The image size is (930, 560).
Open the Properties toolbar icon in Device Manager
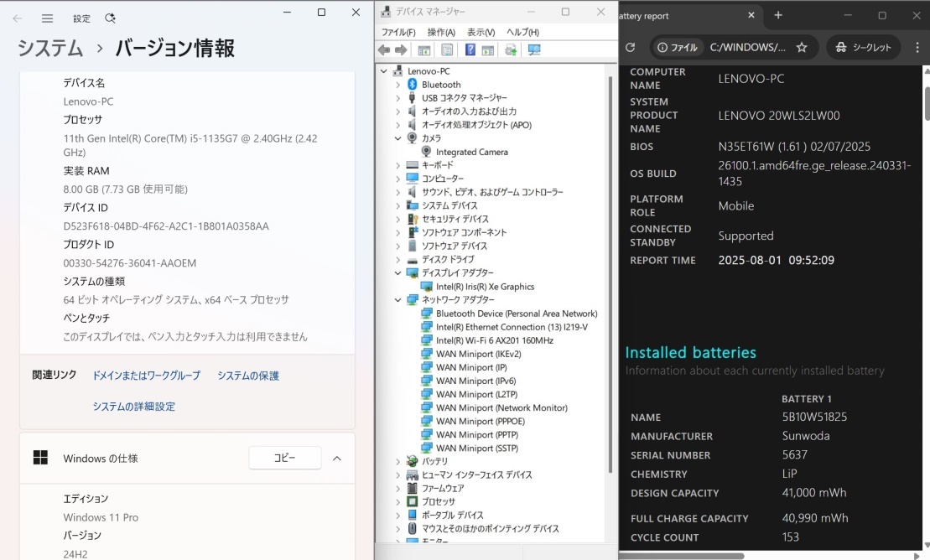(447, 49)
